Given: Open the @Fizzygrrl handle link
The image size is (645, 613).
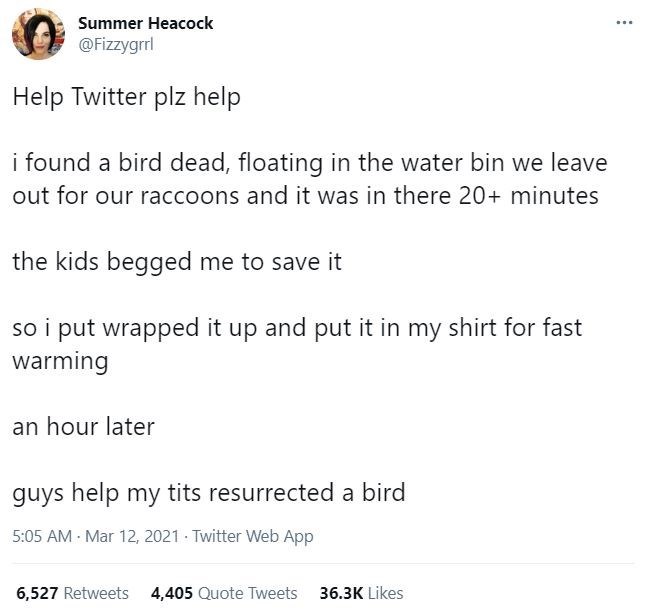Looking at the screenshot, I should click(x=116, y=44).
